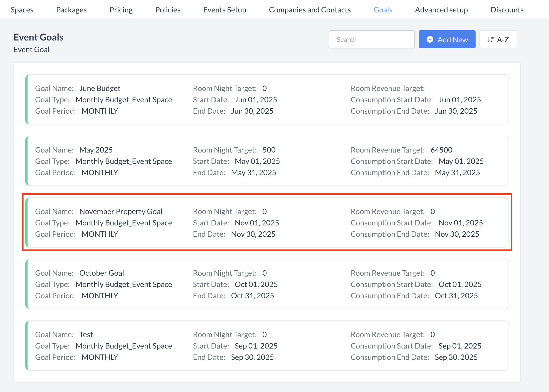The height and width of the screenshot is (392, 549).
Task: Click the Event Goals heading
Action: [38, 37]
